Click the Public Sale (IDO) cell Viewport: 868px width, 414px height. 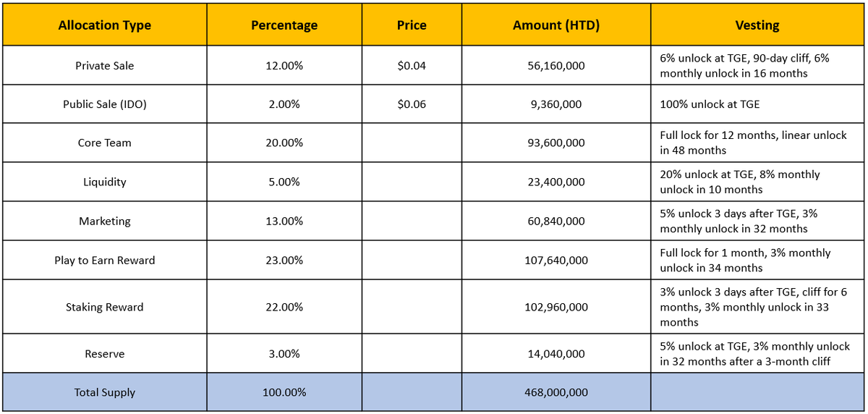[x=104, y=104]
